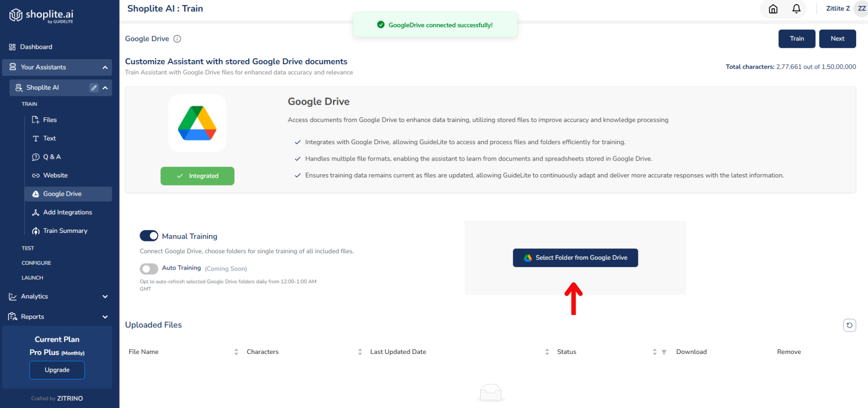
Task: Open notifications bell icon
Action: pyautogui.click(x=796, y=9)
